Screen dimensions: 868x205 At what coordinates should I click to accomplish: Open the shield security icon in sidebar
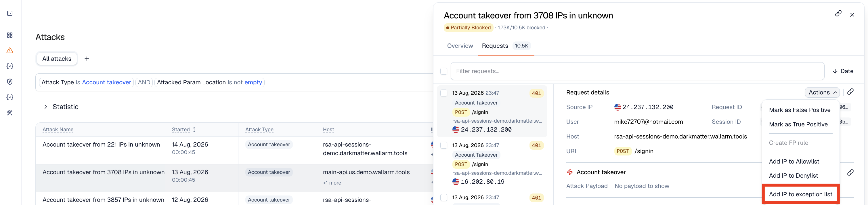10,81
